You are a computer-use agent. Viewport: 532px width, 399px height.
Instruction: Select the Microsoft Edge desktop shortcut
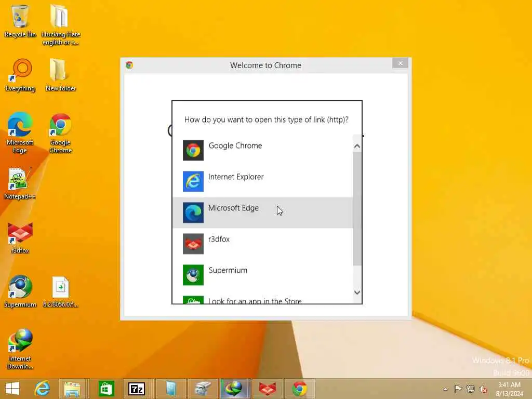coord(20,132)
